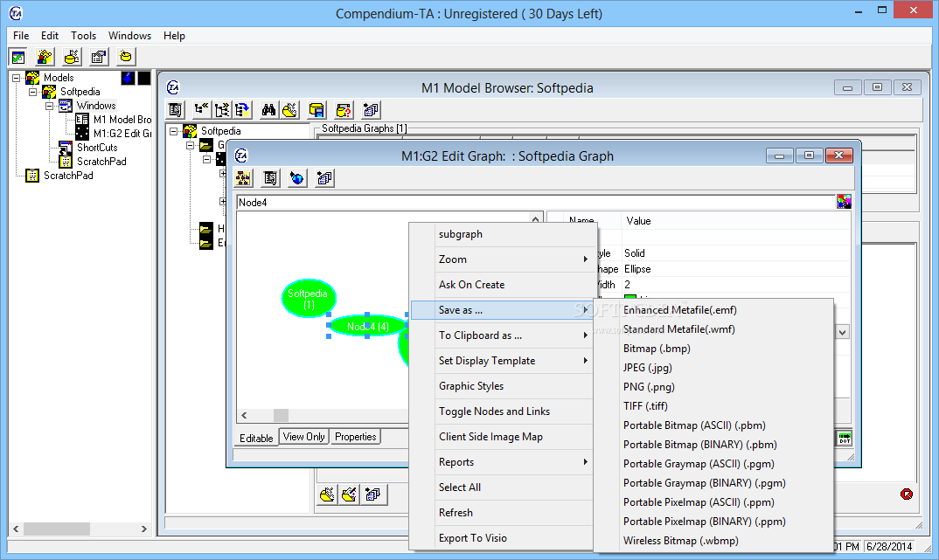Click the properties sheet icon in main toolbar
Image resolution: width=939 pixels, height=560 pixels.
(x=99, y=57)
